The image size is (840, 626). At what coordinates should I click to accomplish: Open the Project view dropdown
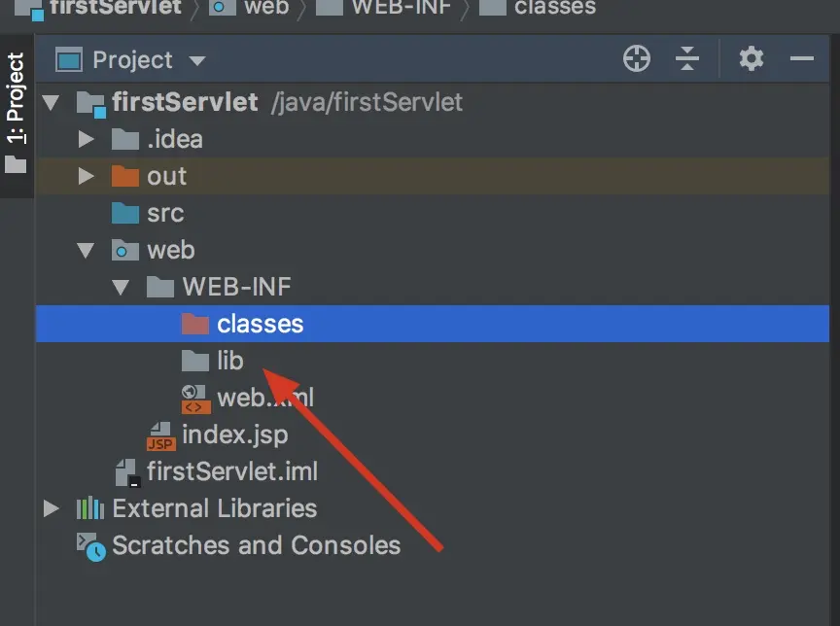(197, 60)
